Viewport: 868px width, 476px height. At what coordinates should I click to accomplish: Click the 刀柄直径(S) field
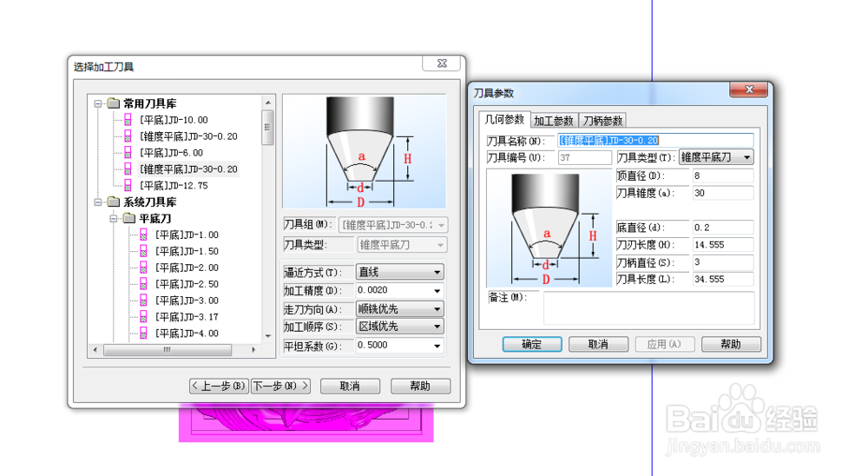pos(722,261)
